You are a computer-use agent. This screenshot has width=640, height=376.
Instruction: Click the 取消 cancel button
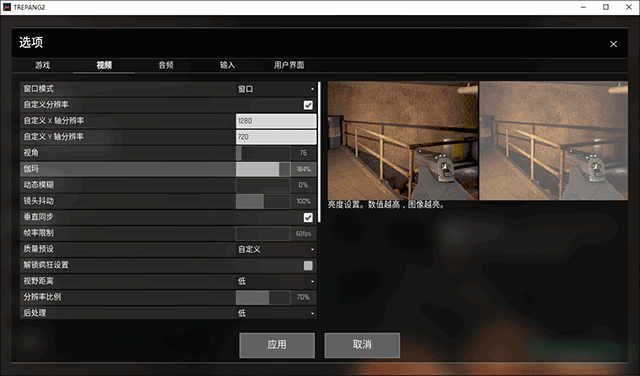pos(362,345)
